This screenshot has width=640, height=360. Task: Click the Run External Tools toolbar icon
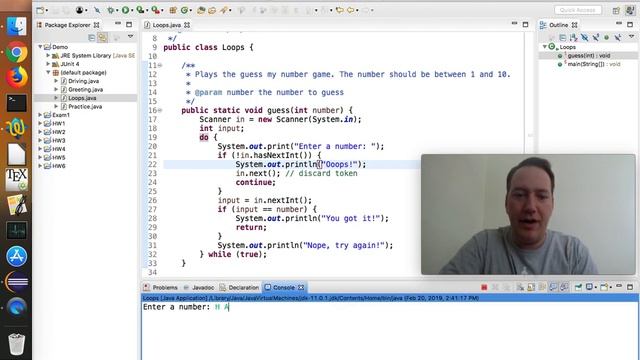pyautogui.click(x=155, y=10)
